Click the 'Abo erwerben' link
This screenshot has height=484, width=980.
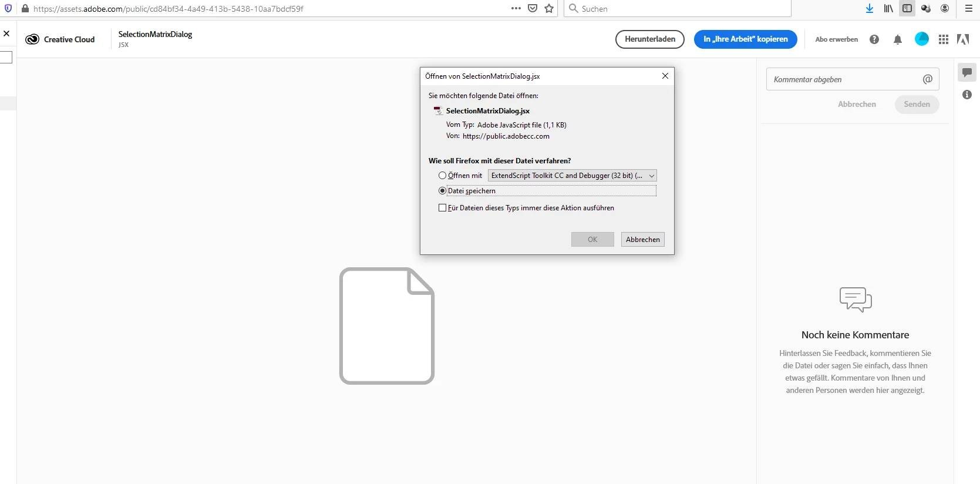click(837, 39)
